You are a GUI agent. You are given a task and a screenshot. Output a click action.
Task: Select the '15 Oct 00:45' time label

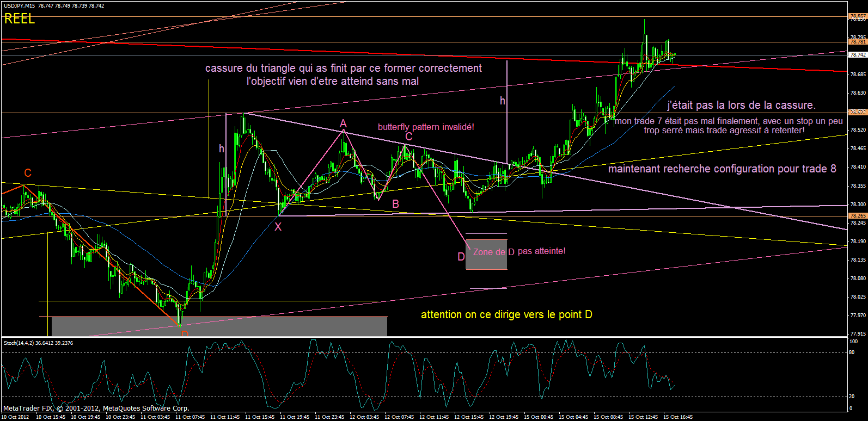[x=539, y=417]
